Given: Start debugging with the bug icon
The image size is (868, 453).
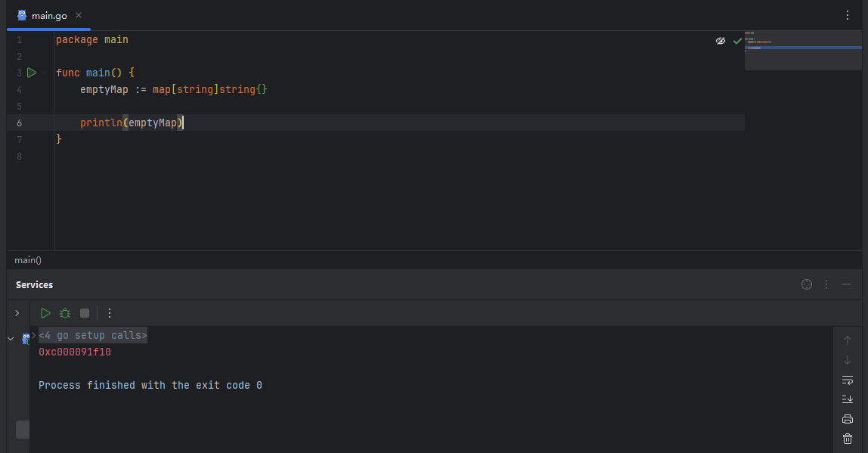Looking at the screenshot, I should coord(65,313).
